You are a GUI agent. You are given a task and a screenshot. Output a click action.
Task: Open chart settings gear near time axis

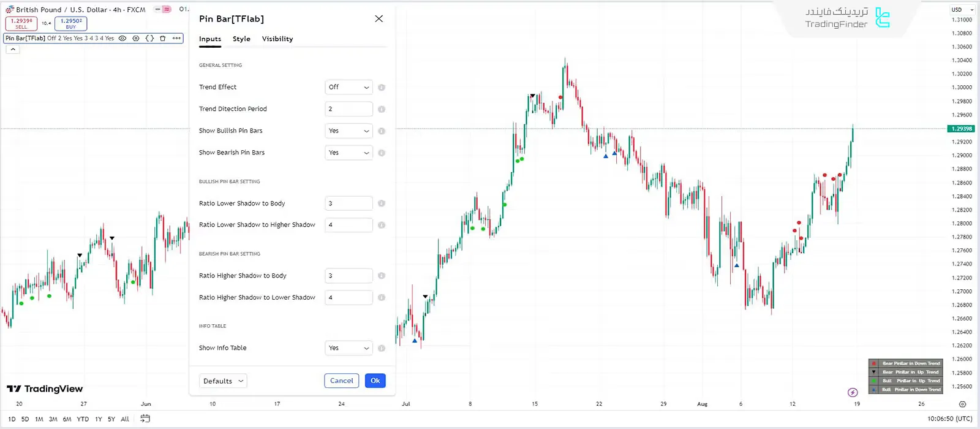[962, 404]
